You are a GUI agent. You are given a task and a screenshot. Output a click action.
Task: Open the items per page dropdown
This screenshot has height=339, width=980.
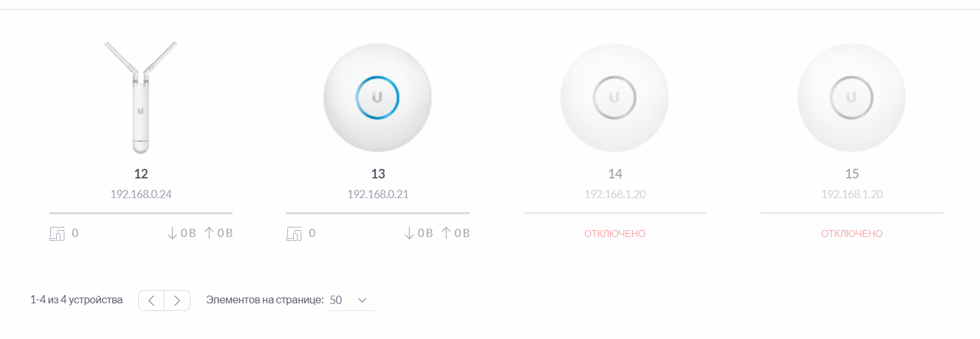[352, 300]
